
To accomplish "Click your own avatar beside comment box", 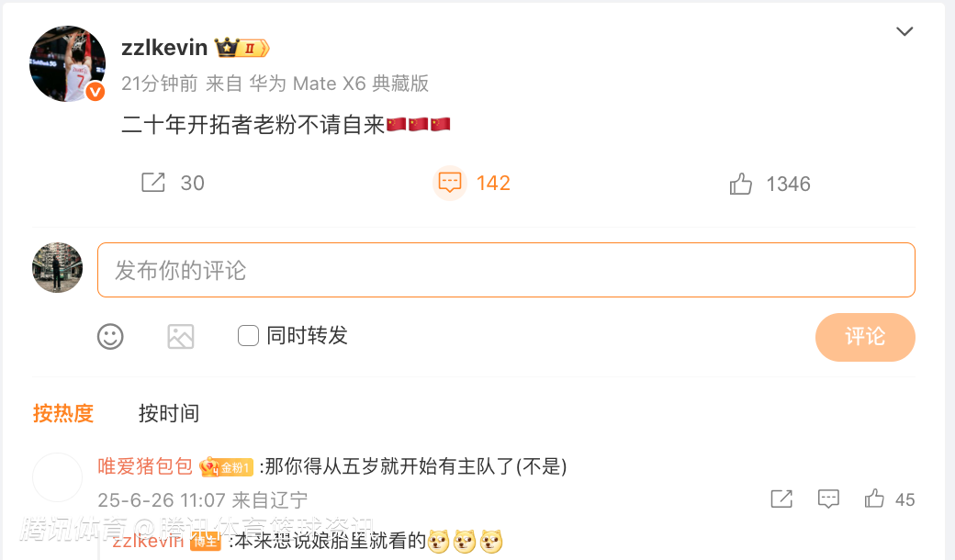I will pyautogui.click(x=57, y=268).
